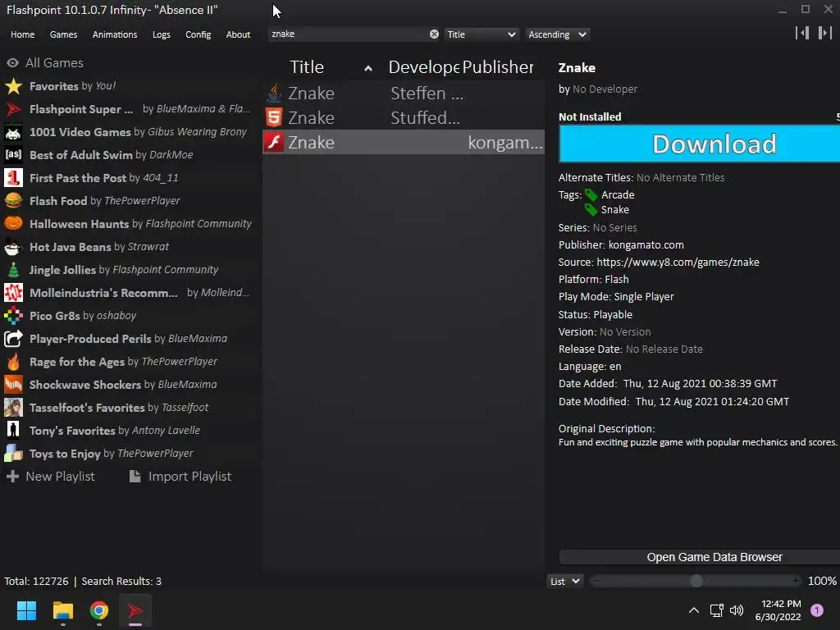Viewport: 840px width, 630px height.
Task: Click the y8.com source link
Action: point(678,262)
